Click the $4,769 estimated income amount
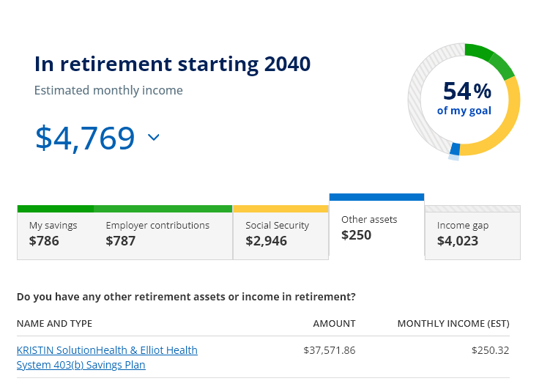The width and height of the screenshot is (550, 392). (x=85, y=138)
